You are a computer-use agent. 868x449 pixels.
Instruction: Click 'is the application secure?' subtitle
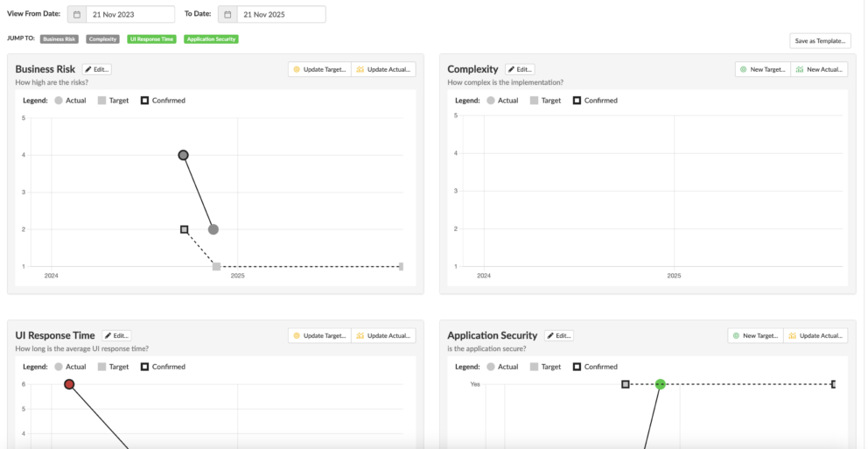click(x=486, y=349)
